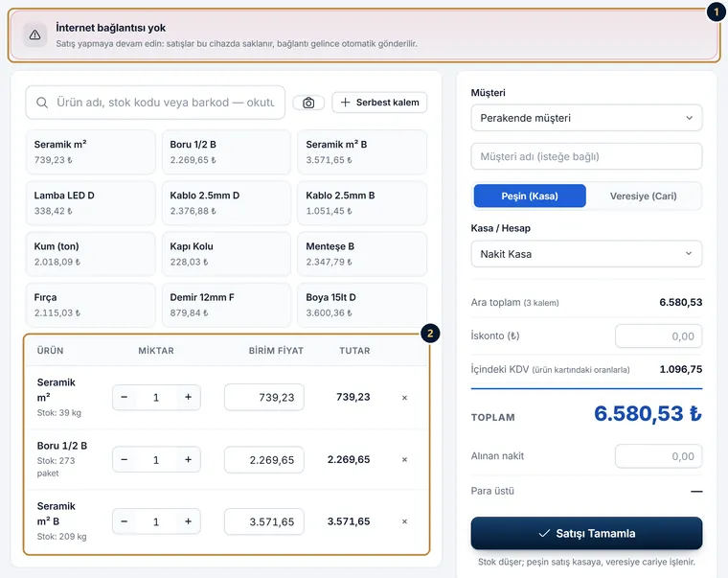The width and height of the screenshot is (728, 578).
Task: Open the camera barcode scanner
Action: tap(308, 103)
